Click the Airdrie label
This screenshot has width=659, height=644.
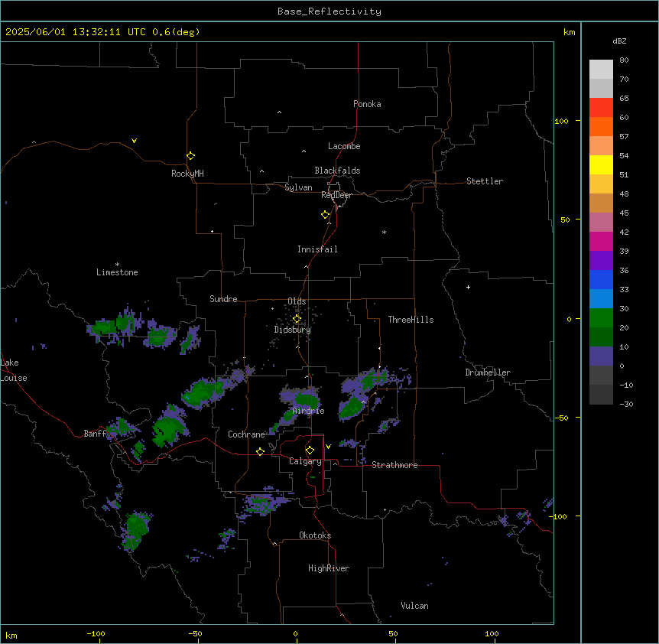tap(309, 411)
